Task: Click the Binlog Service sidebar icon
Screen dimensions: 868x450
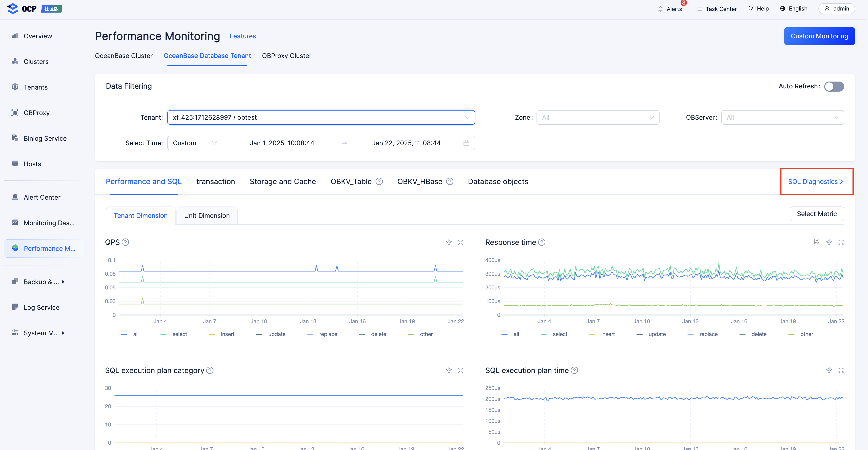Action: (x=15, y=138)
